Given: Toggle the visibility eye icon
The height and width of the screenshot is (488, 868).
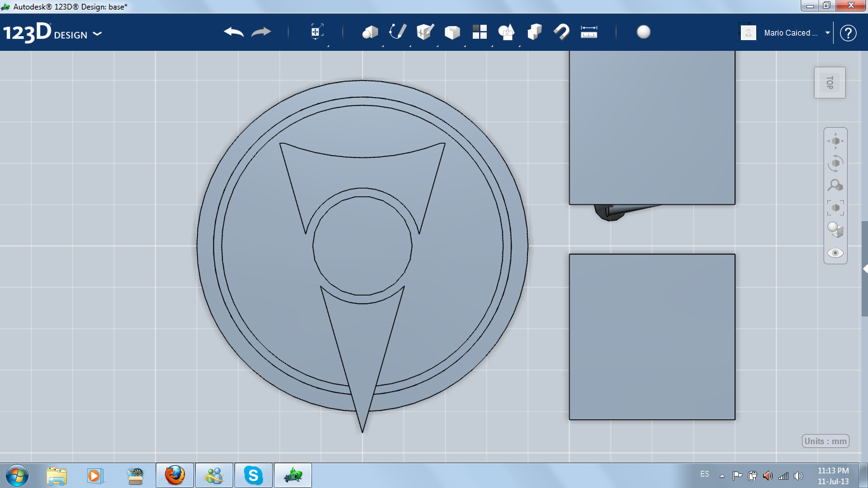Looking at the screenshot, I should (x=836, y=252).
